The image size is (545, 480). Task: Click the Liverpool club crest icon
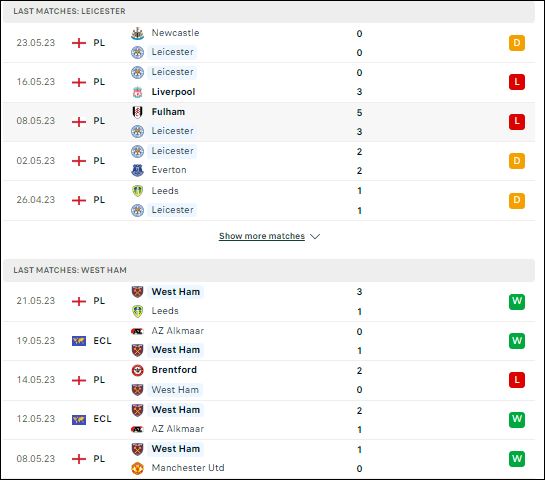click(137, 92)
